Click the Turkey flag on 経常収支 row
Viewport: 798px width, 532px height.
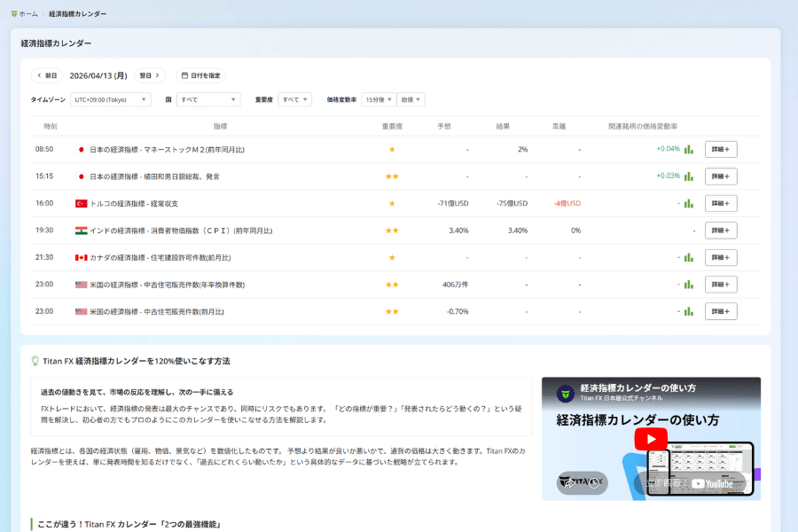(x=82, y=203)
